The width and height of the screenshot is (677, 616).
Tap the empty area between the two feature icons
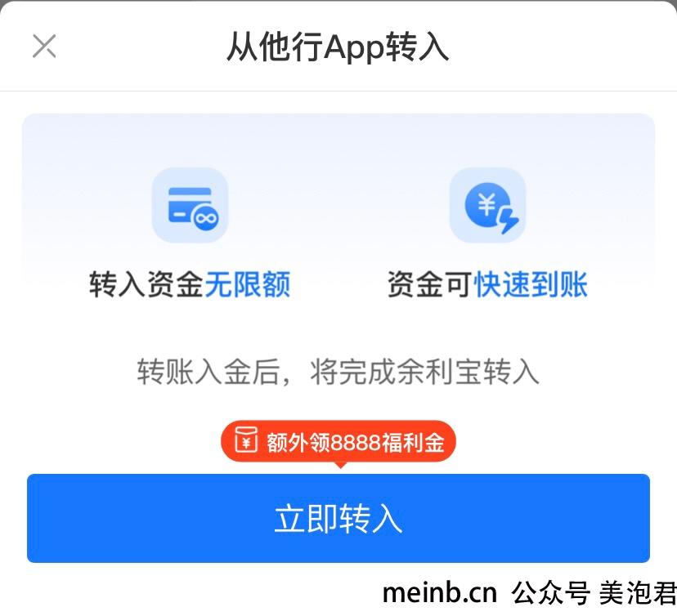pyautogui.click(x=339, y=205)
